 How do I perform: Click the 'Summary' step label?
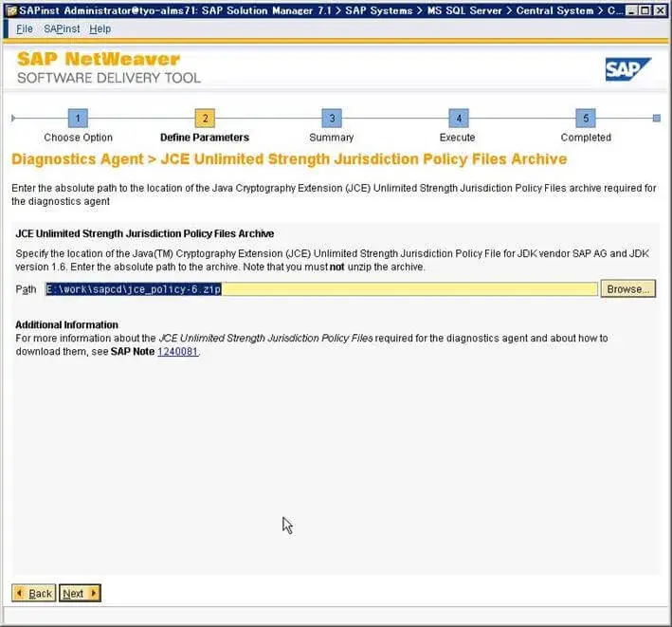tap(332, 138)
